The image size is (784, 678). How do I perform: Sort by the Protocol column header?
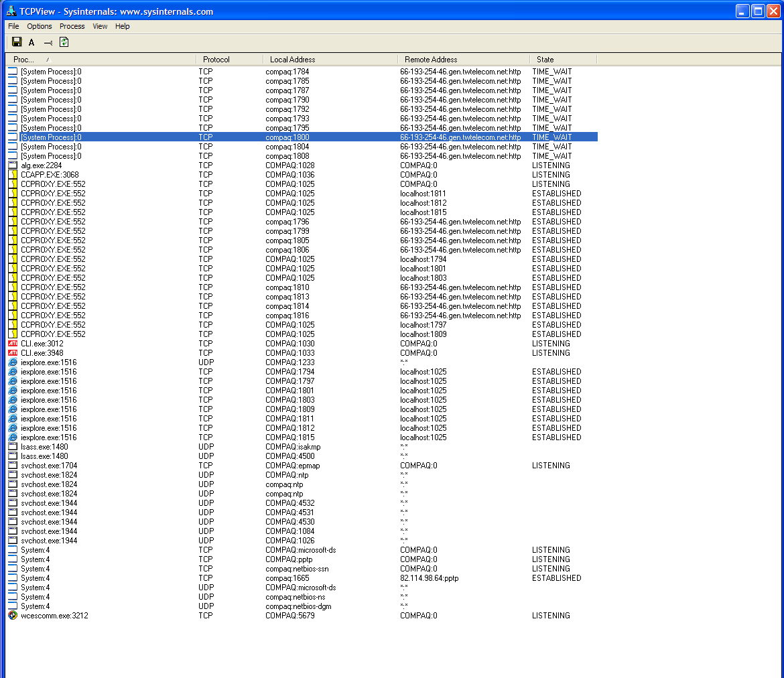pyautogui.click(x=229, y=60)
